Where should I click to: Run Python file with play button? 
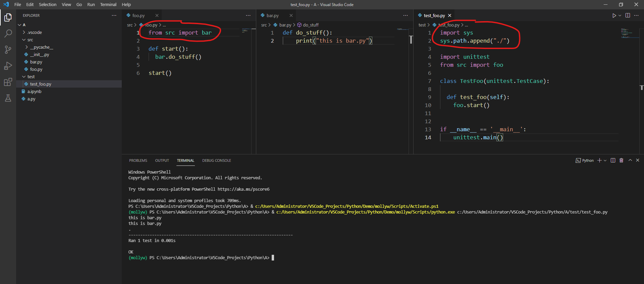point(614,15)
